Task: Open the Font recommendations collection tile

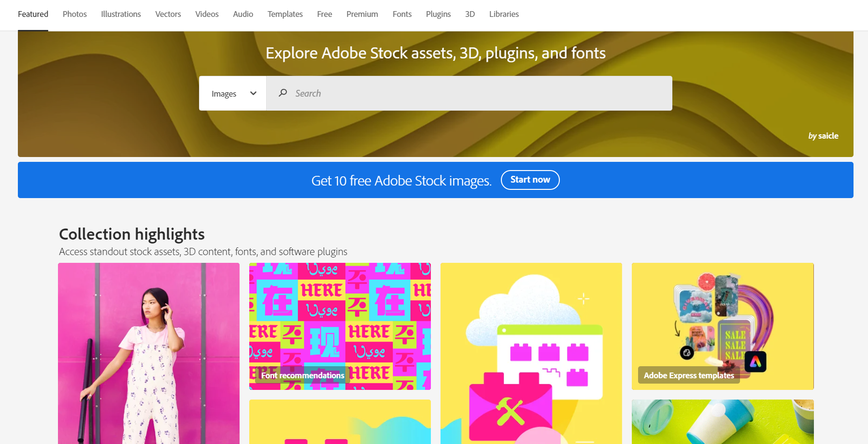Action: (340, 326)
